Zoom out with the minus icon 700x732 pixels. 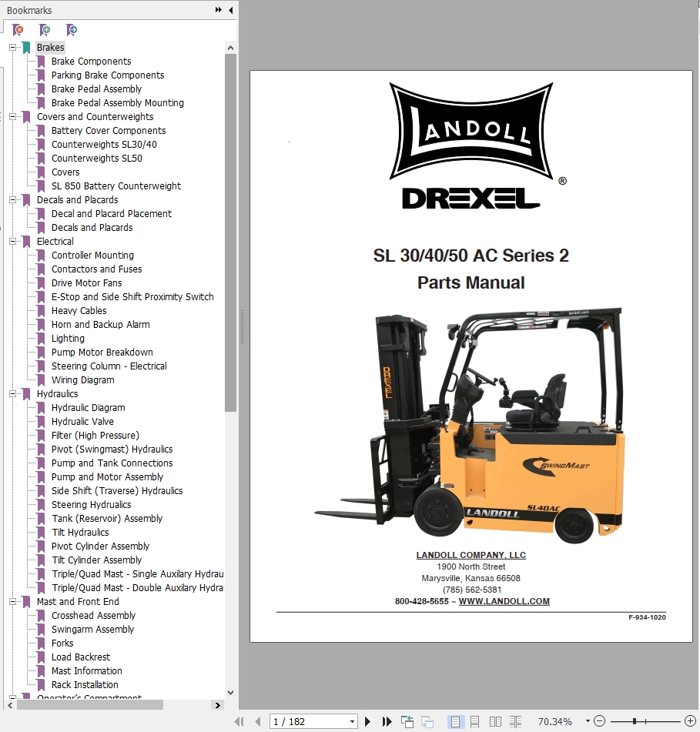click(x=600, y=721)
